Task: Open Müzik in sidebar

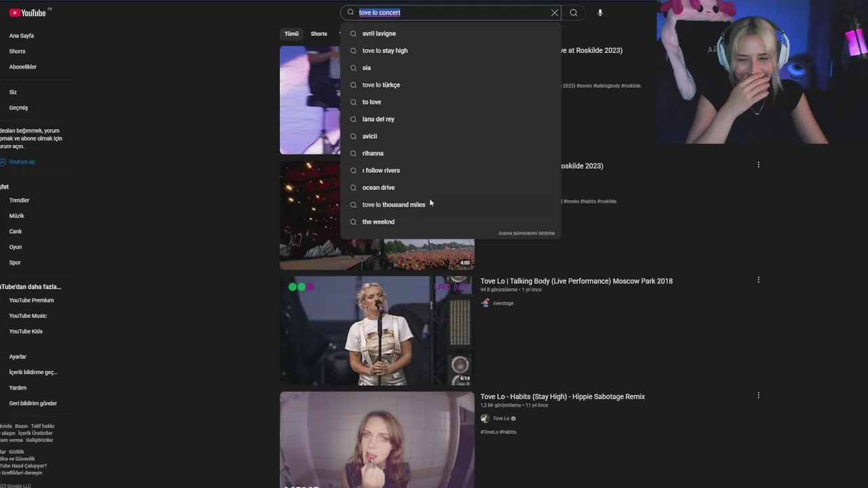Action: pyautogui.click(x=17, y=216)
